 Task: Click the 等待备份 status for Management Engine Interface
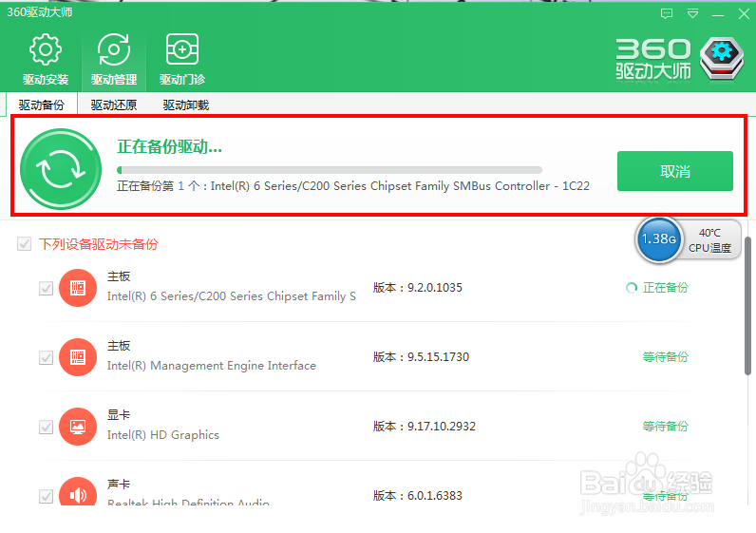pos(666,357)
